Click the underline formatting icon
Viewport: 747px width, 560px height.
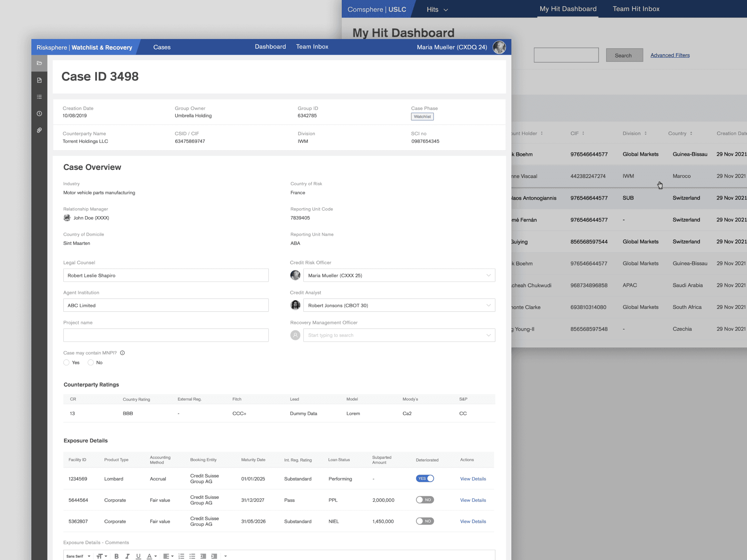pos(138,556)
